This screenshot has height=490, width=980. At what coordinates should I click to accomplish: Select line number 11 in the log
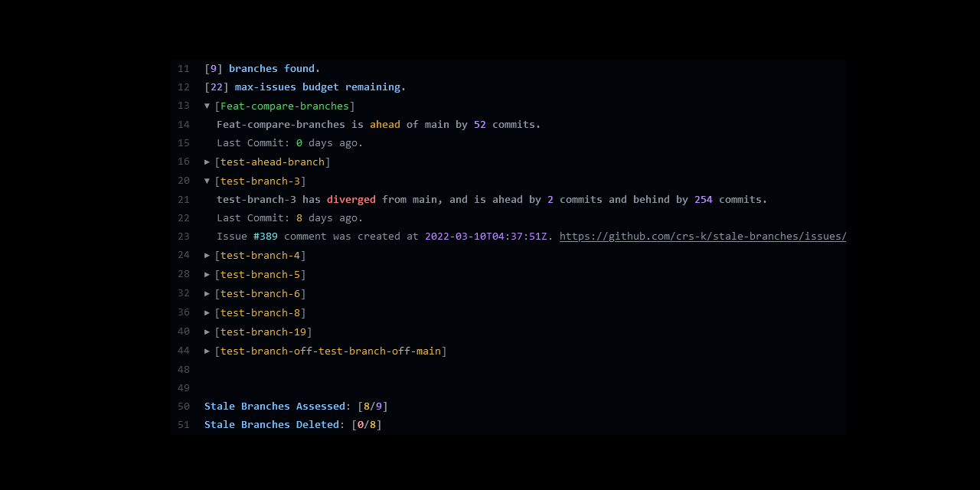[184, 68]
